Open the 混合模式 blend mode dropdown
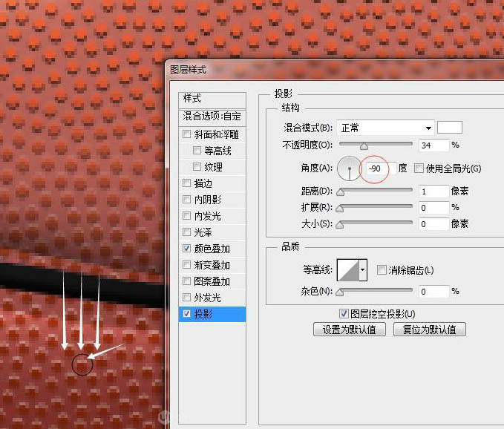This screenshot has width=504, height=429. click(x=386, y=128)
